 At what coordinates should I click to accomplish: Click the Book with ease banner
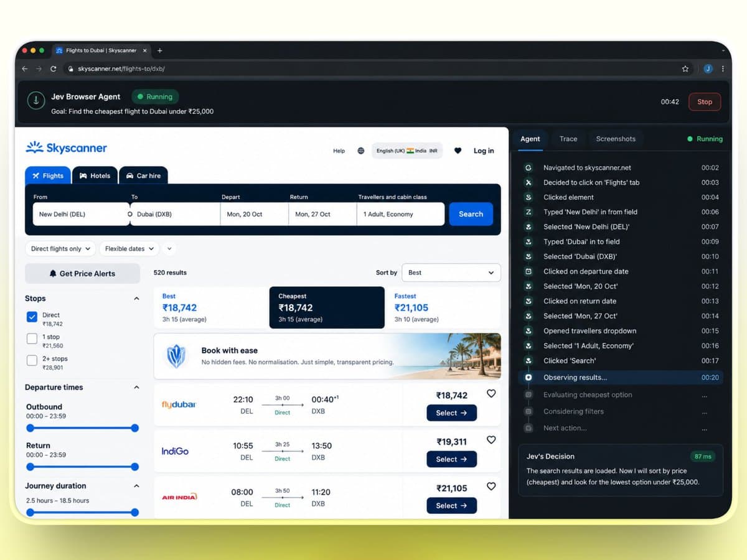point(327,356)
